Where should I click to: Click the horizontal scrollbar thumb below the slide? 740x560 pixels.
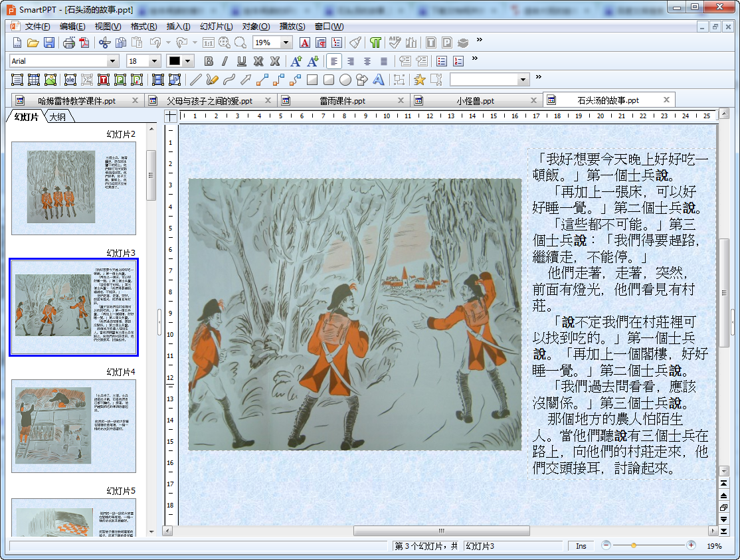click(x=441, y=531)
